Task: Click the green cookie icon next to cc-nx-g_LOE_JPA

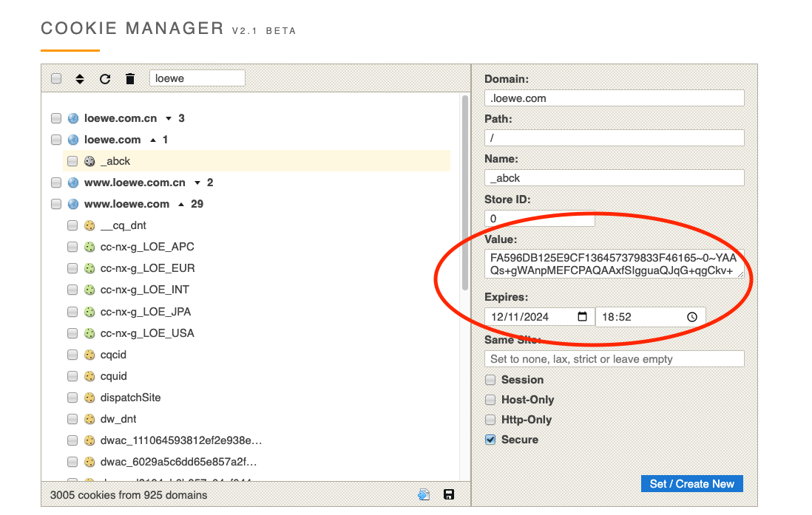Action: click(89, 312)
